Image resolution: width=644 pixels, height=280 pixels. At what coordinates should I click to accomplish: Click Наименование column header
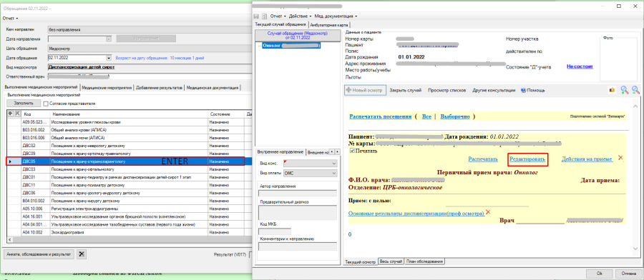[129, 114]
